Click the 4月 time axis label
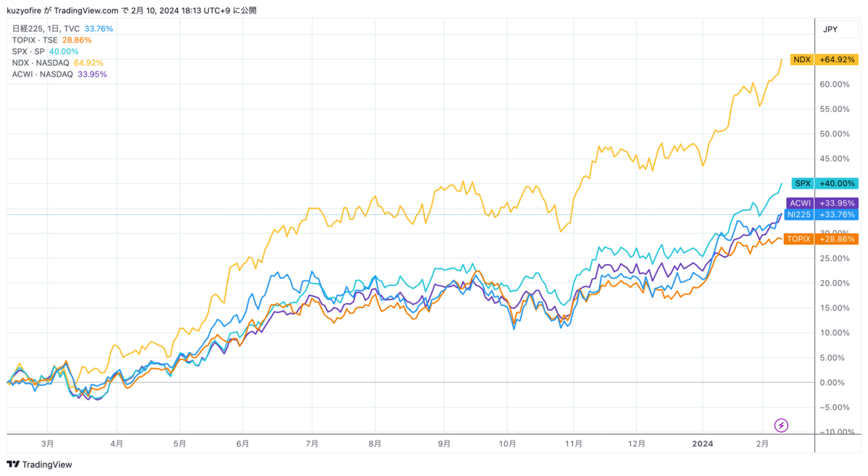The image size is (868, 476). point(117,443)
